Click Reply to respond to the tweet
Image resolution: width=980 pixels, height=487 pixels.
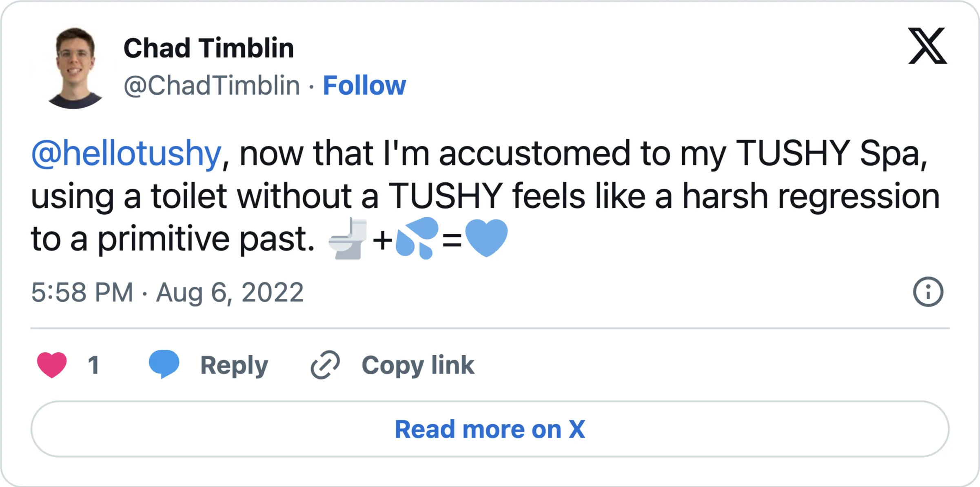pyautogui.click(x=234, y=365)
